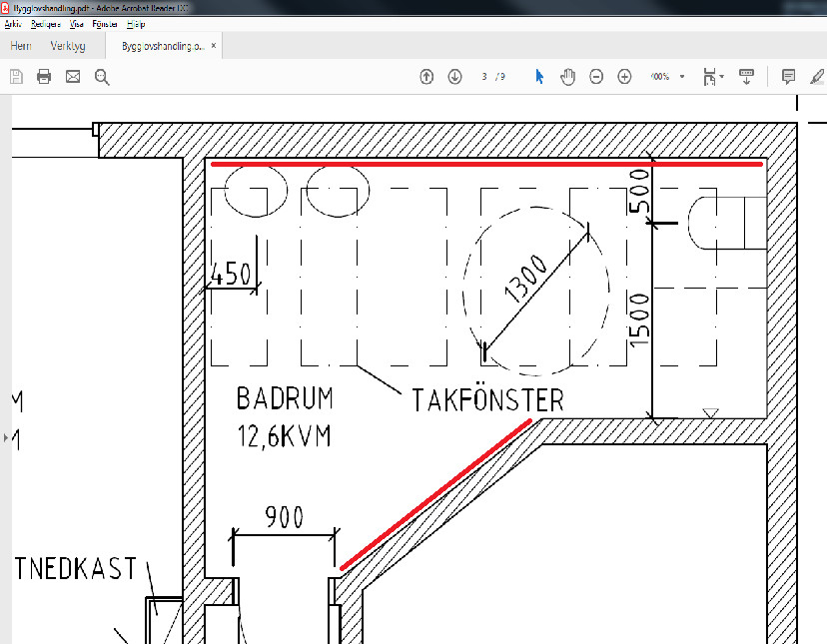Zoom in with the plus icon

point(625,77)
